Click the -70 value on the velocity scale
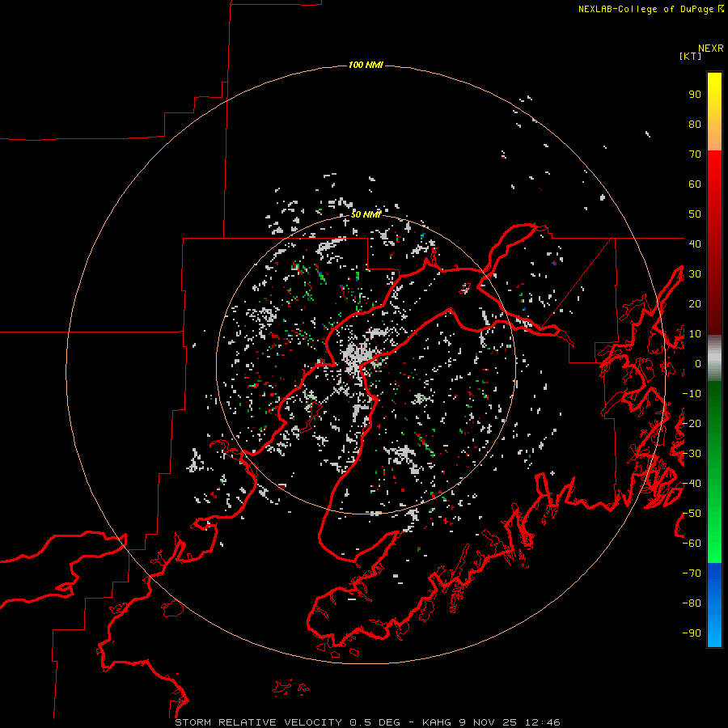This screenshot has height=728, width=728. coord(692,574)
